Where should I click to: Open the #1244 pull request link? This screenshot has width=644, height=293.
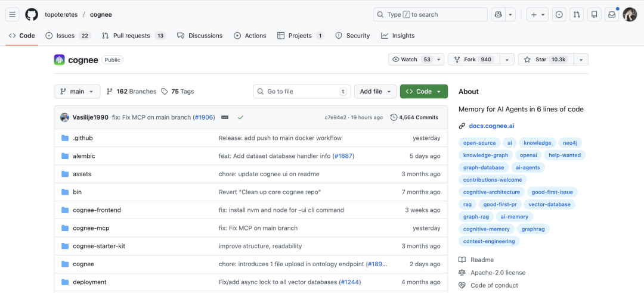click(349, 282)
